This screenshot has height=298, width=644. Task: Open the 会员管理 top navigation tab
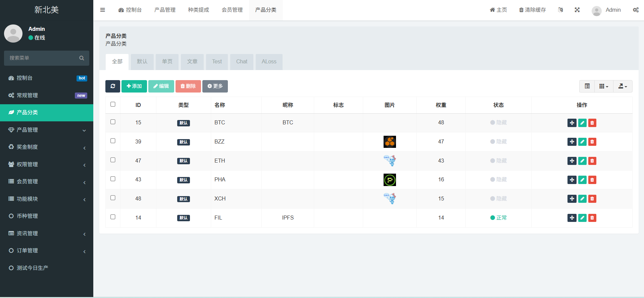232,10
